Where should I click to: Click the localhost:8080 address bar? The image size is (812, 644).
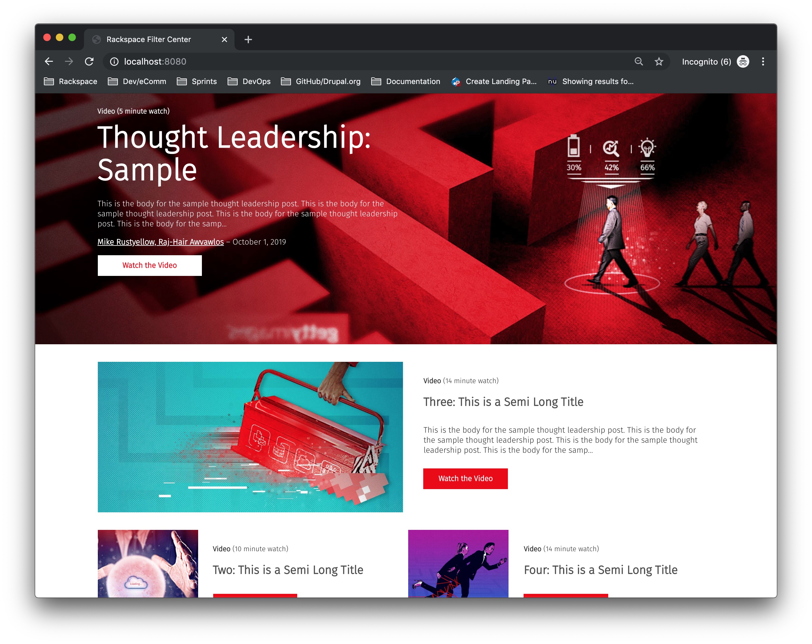point(156,61)
